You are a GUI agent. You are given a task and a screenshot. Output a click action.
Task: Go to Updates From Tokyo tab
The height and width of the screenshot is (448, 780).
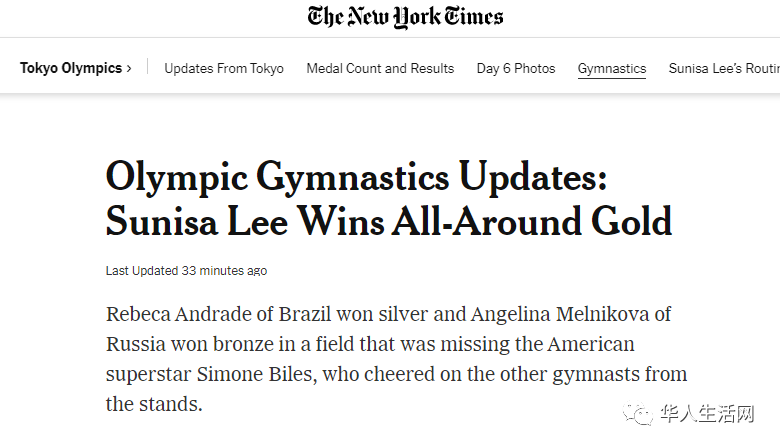pyautogui.click(x=224, y=69)
